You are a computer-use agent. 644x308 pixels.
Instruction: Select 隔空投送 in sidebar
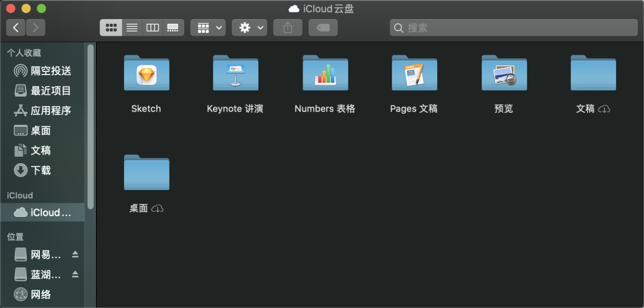pyautogui.click(x=43, y=70)
